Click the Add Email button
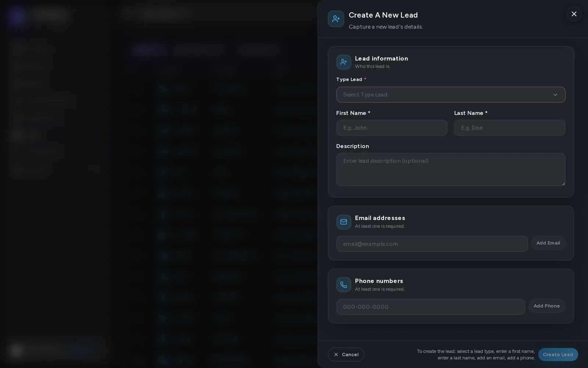Viewport: 588px width, 368px height. (x=548, y=243)
